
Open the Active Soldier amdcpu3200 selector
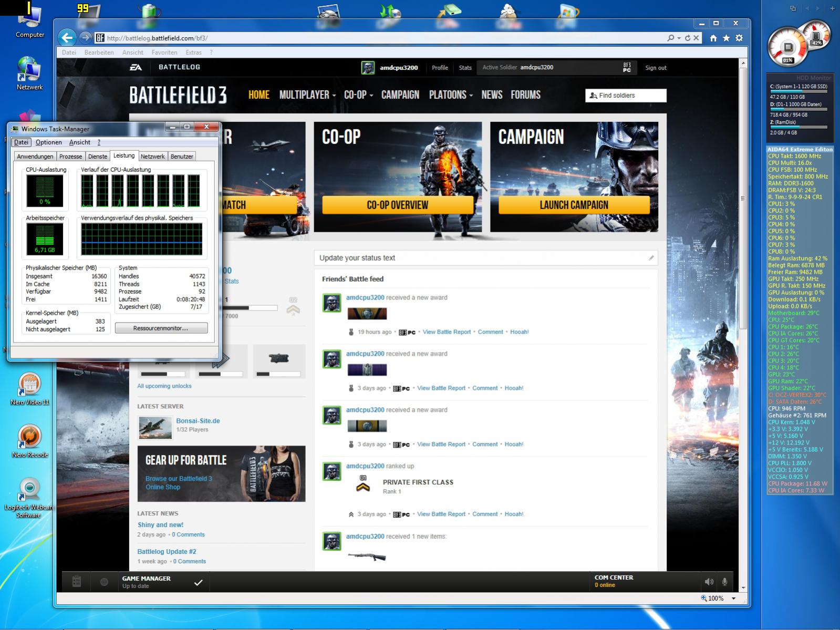pos(556,67)
